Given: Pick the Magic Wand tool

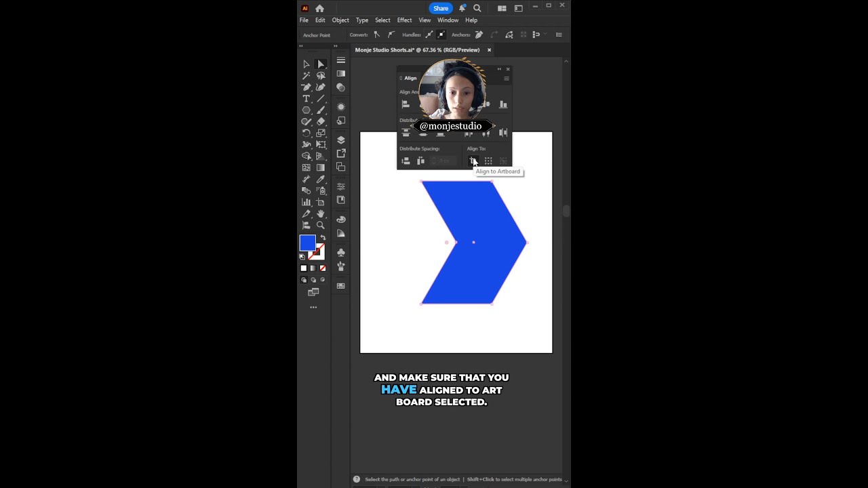Looking at the screenshot, I should pos(306,76).
